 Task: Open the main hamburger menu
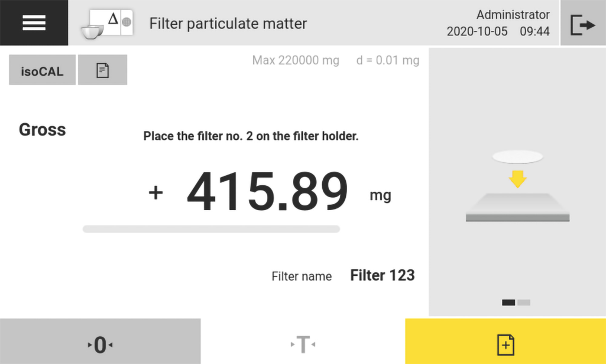[34, 23]
